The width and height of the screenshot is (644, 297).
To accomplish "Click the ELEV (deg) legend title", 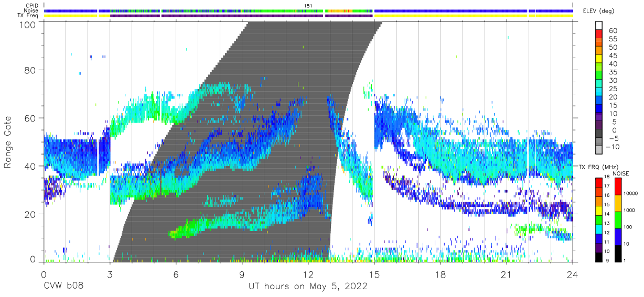I will point(598,10).
